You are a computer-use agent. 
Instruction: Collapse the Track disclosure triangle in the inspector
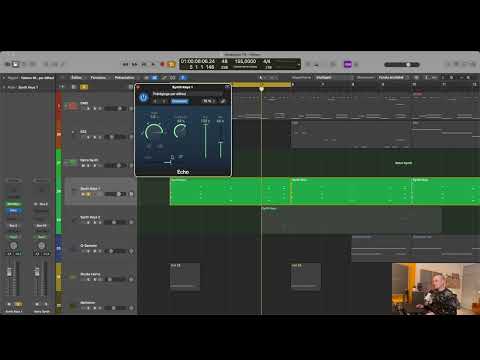click(x=4, y=87)
